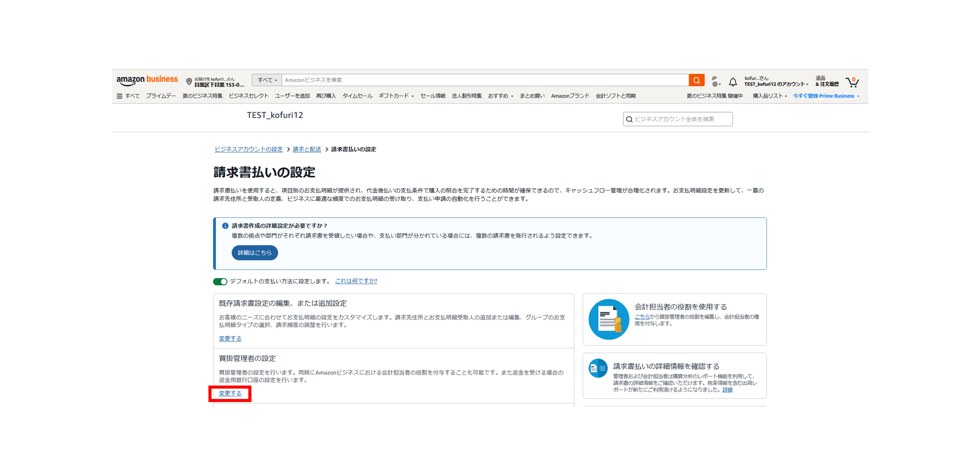Open the hamburger すべて menu icon
The image size is (980, 475).
119,96
